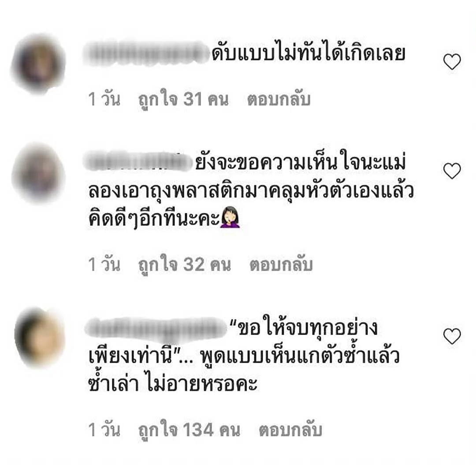Show who liked via "ถูกใจ 31 คน"
476x476 pixels.
183,98
